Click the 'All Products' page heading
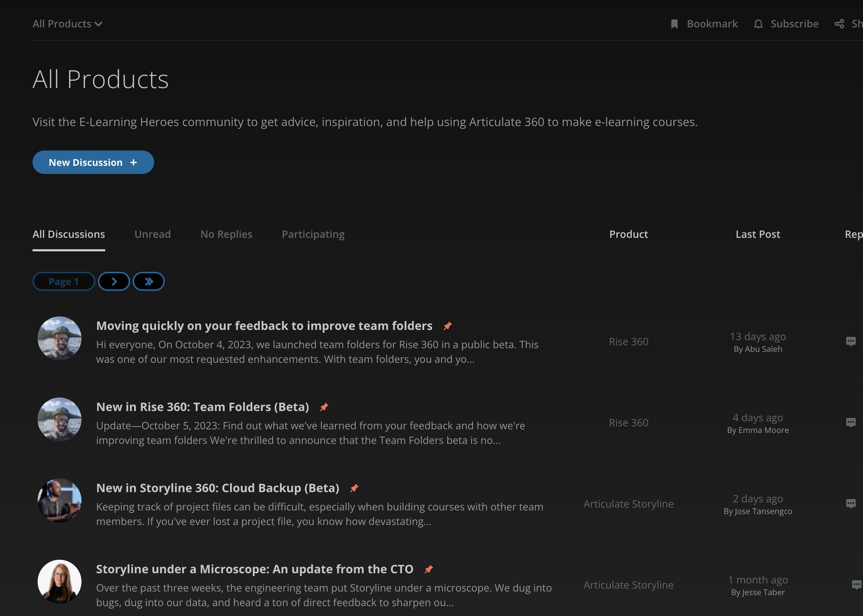Image resolution: width=863 pixels, height=616 pixels. tap(100, 80)
